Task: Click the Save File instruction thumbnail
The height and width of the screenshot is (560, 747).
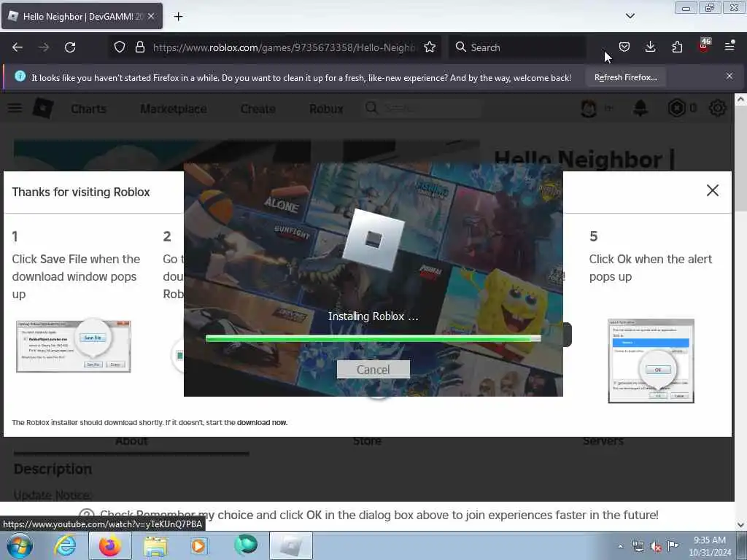Action: pyautogui.click(x=74, y=346)
